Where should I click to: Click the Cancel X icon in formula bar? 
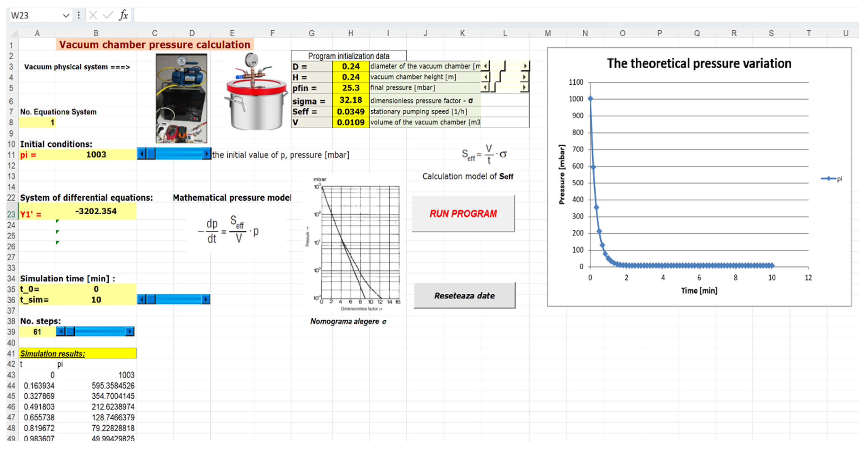pos(93,15)
